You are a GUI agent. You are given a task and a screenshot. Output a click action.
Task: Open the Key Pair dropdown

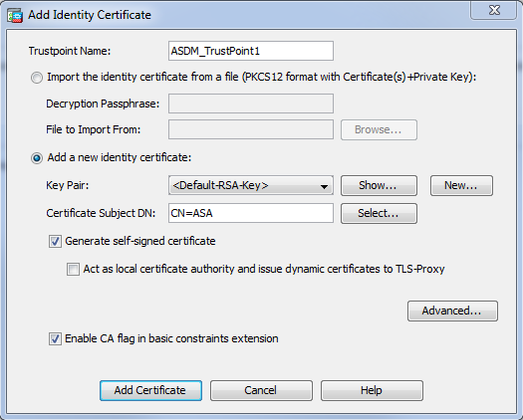[x=251, y=185]
